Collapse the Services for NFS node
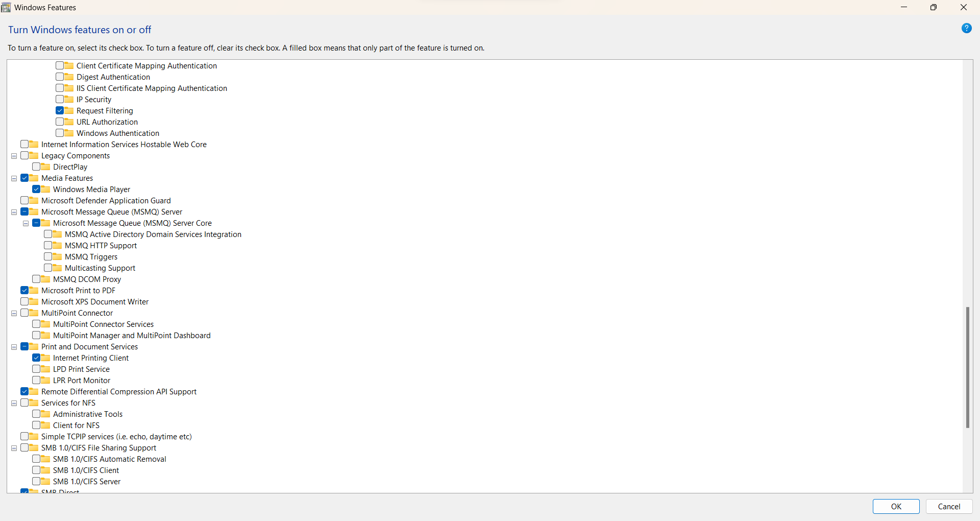The height and width of the screenshot is (521, 980). click(14, 402)
